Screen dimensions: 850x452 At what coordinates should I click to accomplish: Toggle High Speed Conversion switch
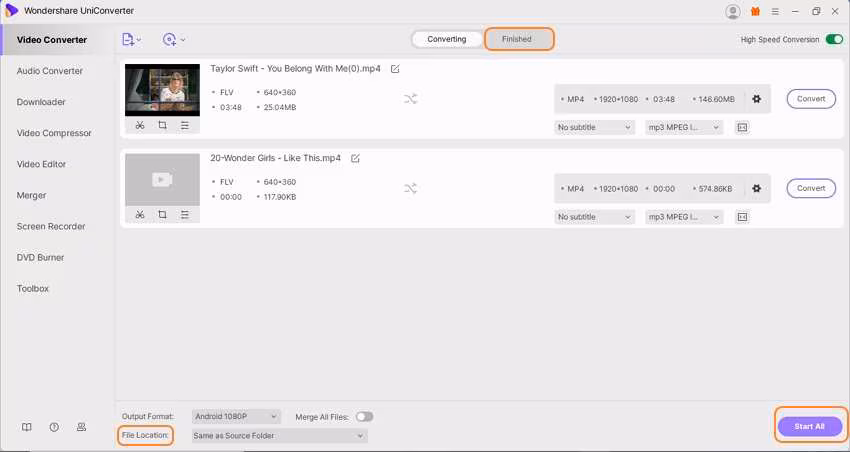pos(834,39)
